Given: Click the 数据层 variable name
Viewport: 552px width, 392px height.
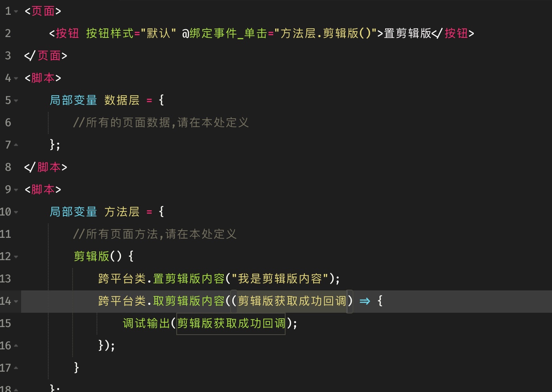Looking at the screenshot, I should [x=122, y=100].
